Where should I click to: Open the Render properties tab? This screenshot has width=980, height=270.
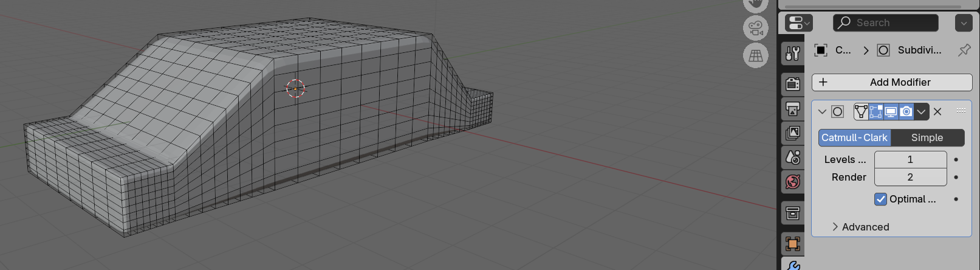[792, 83]
